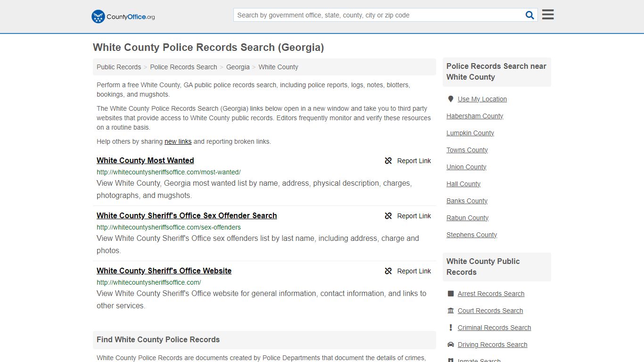The height and width of the screenshot is (362, 644).
Task: Click the Court Records courthouse icon
Action: (x=451, y=311)
